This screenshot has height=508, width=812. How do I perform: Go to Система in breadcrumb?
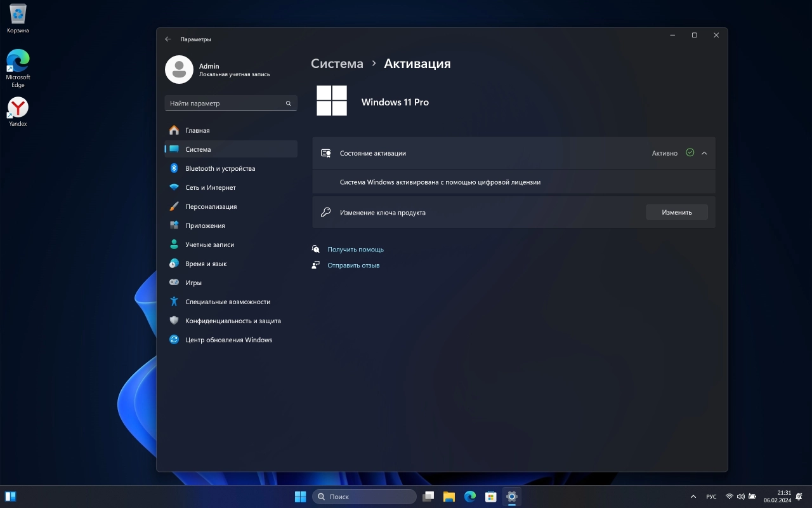pos(337,63)
